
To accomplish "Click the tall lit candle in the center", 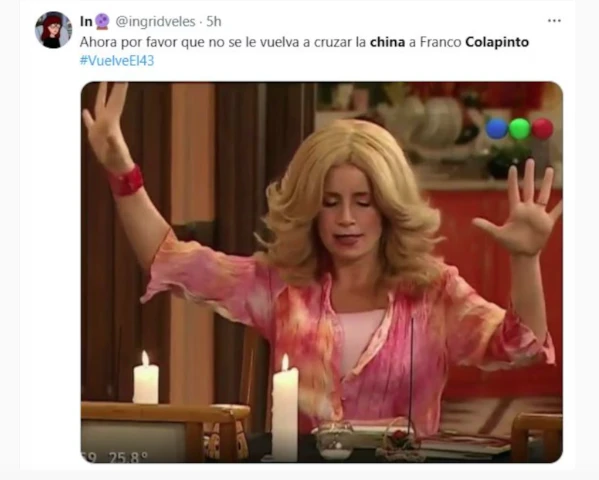I will [x=285, y=408].
